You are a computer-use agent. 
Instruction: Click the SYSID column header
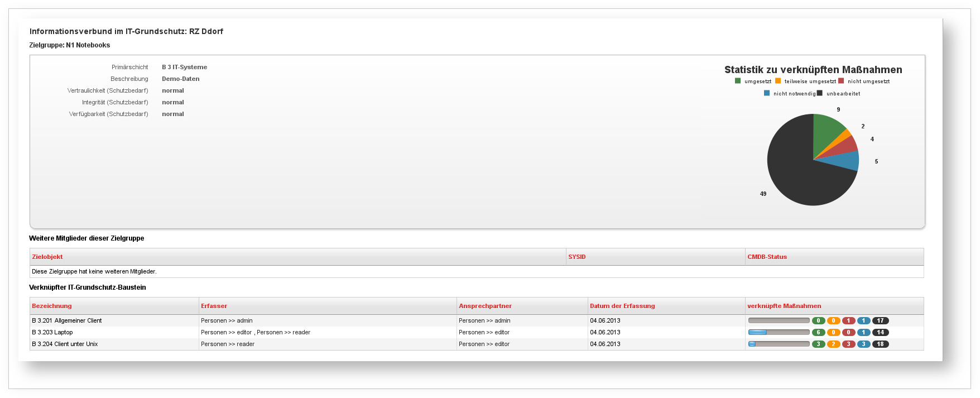point(577,257)
